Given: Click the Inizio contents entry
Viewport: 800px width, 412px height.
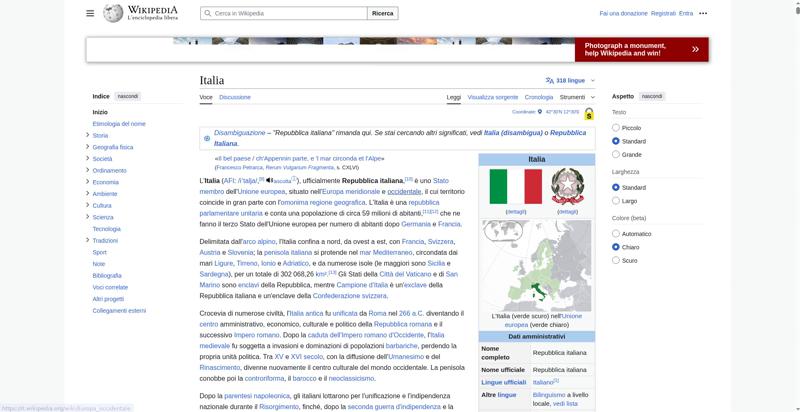Looking at the screenshot, I should point(100,112).
